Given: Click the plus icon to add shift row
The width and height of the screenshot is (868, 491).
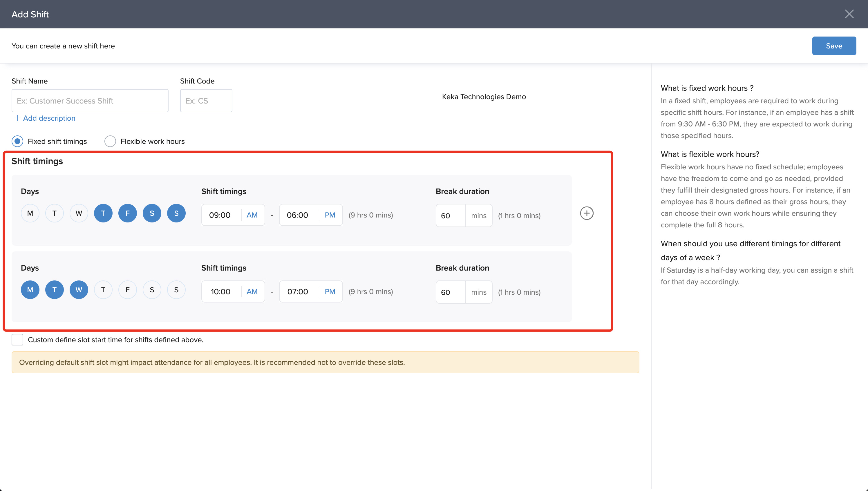Looking at the screenshot, I should (586, 213).
